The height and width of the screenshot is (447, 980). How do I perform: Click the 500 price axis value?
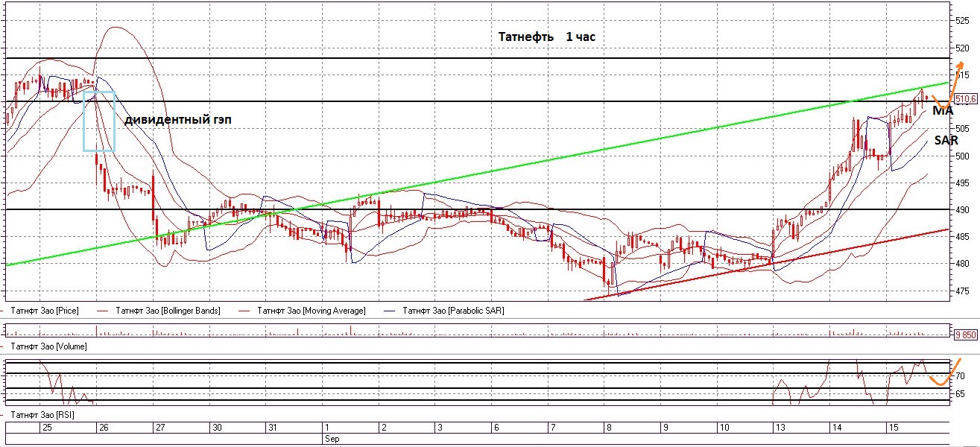pos(963,156)
